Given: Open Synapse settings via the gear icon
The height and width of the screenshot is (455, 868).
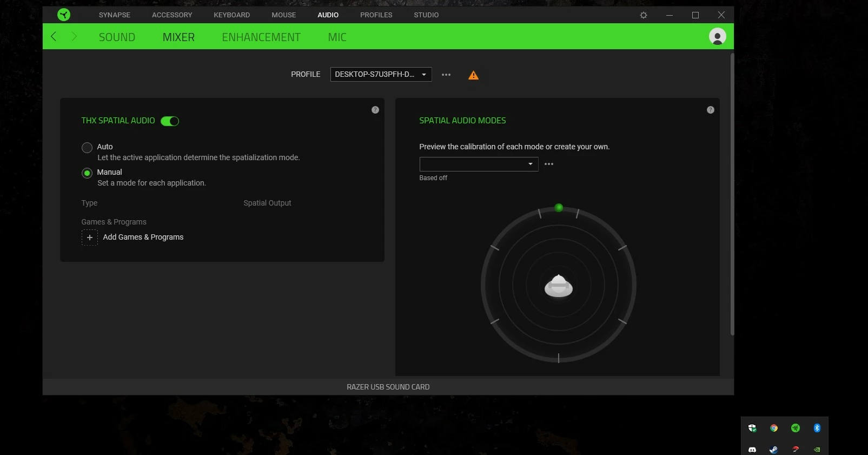Looking at the screenshot, I should pos(644,15).
